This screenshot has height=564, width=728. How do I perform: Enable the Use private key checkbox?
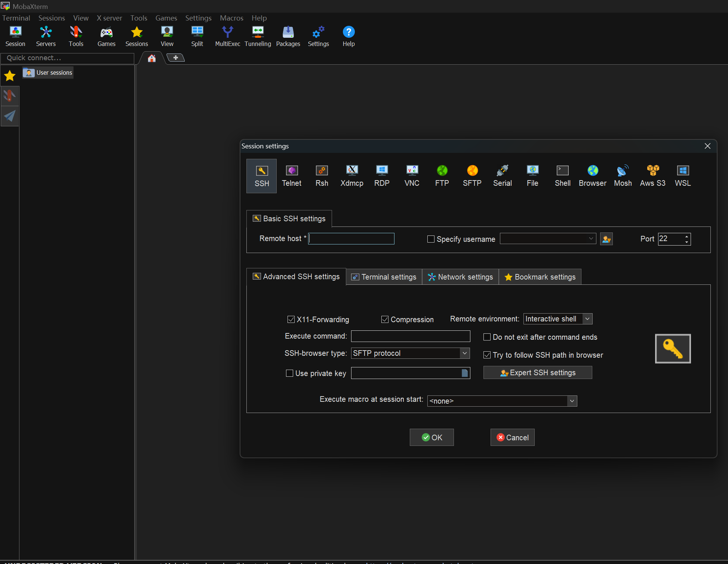click(289, 373)
